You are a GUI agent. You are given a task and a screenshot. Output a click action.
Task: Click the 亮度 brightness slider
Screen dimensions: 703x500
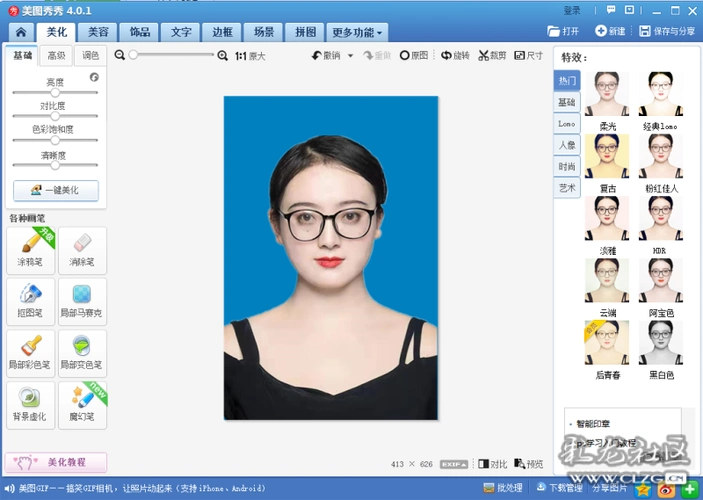[55, 93]
